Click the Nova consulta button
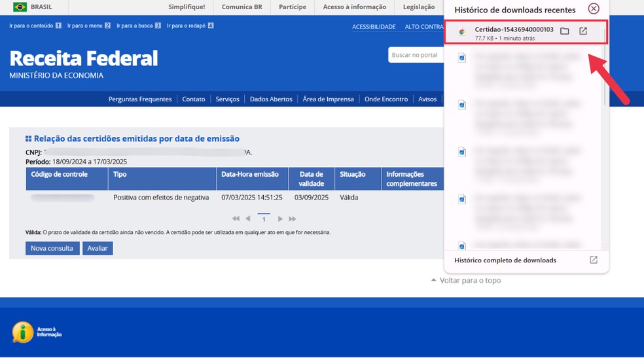644x358 pixels. (x=52, y=249)
